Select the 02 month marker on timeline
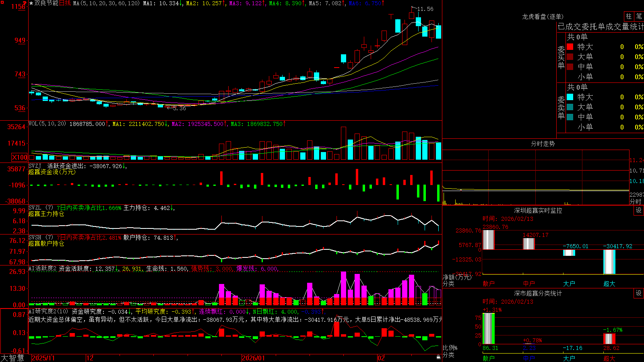The image size is (644, 362). (x=381, y=358)
